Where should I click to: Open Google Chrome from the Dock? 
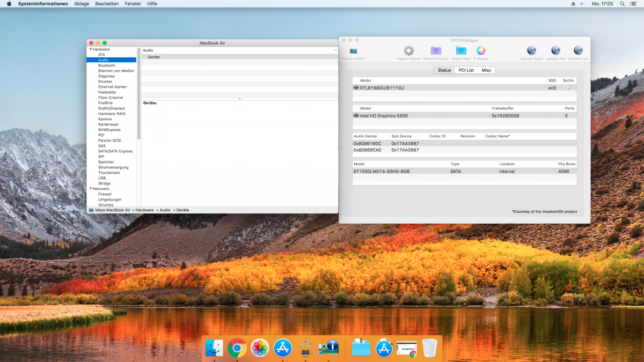click(237, 349)
